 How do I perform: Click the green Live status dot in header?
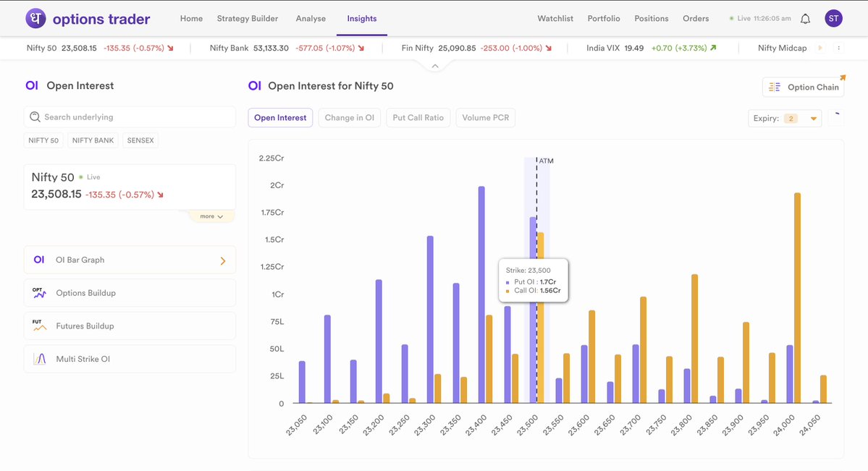click(731, 18)
